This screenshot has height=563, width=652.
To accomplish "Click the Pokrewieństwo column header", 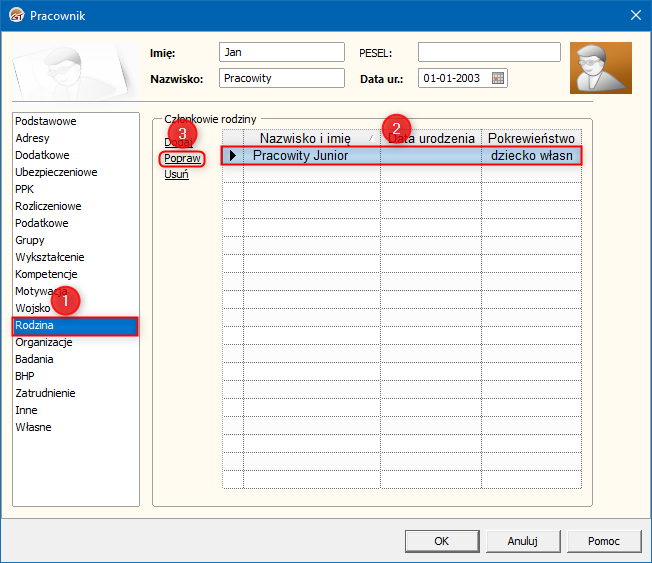I will pos(531,138).
